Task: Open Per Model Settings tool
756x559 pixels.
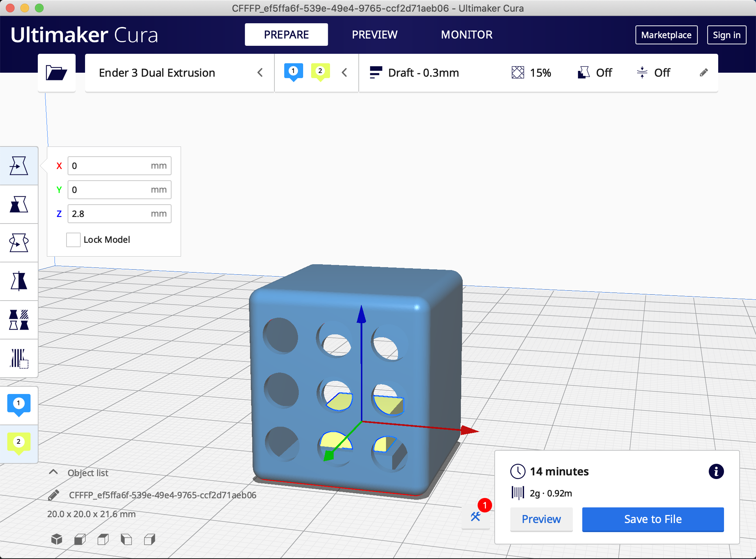Action: [x=19, y=320]
